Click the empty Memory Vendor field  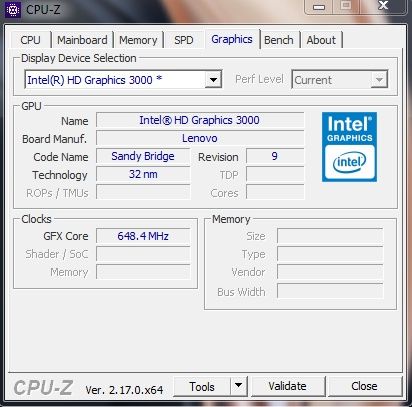(x=330, y=272)
